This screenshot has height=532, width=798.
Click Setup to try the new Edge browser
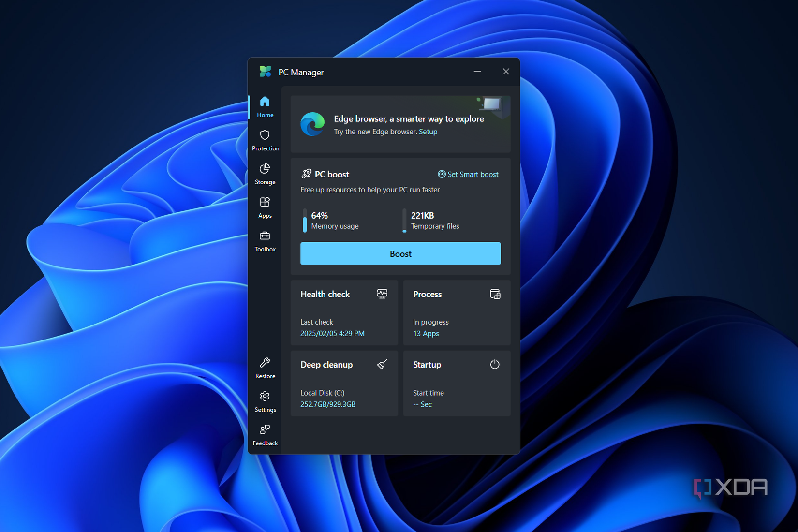[428, 131]
